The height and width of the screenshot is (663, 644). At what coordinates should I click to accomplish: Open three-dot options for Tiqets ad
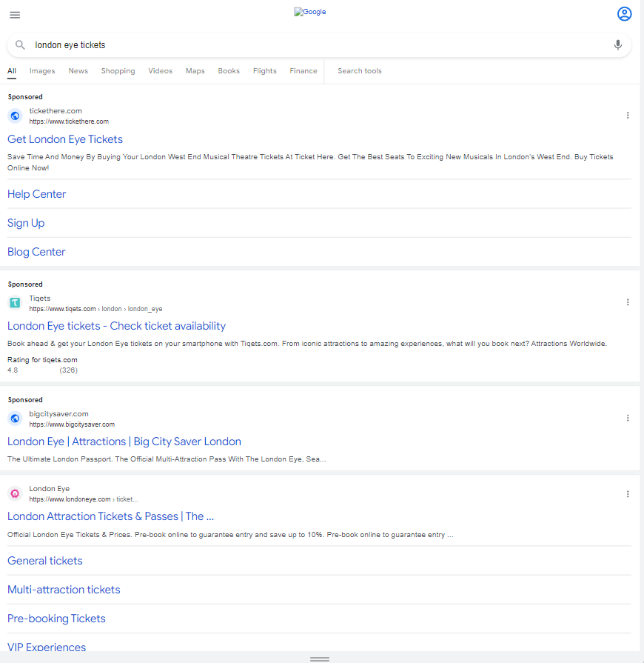coord(627,302)
